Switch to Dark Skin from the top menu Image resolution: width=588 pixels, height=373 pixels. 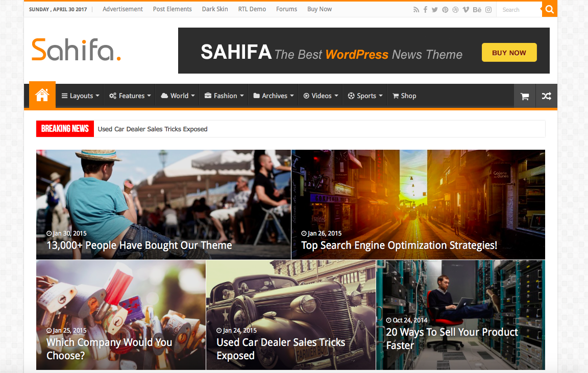tap(215, 9)
